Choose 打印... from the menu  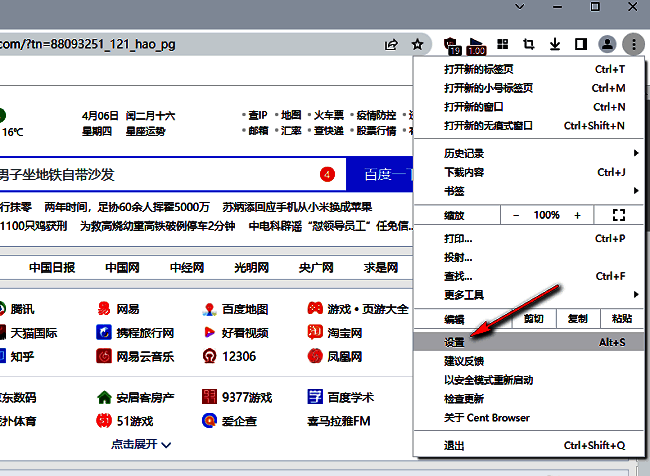(x=529, y=238)
